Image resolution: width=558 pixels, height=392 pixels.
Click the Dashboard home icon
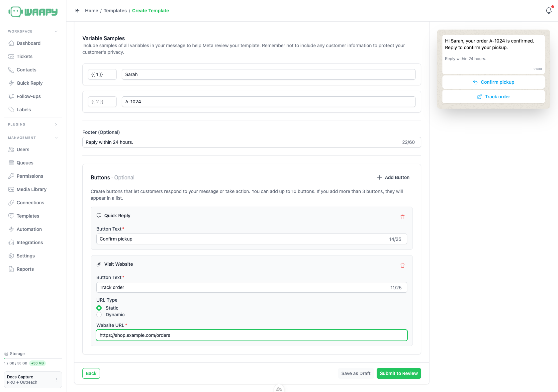coord(11,43)
